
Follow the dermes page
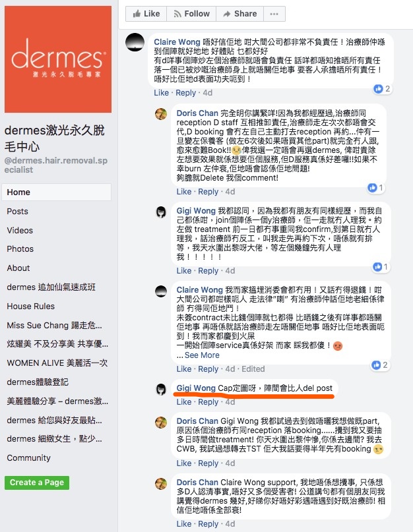pos(191,14)
